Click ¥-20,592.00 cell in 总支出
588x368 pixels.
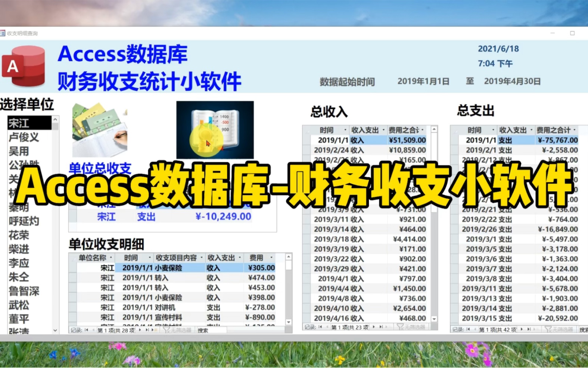tap(557, 318)
